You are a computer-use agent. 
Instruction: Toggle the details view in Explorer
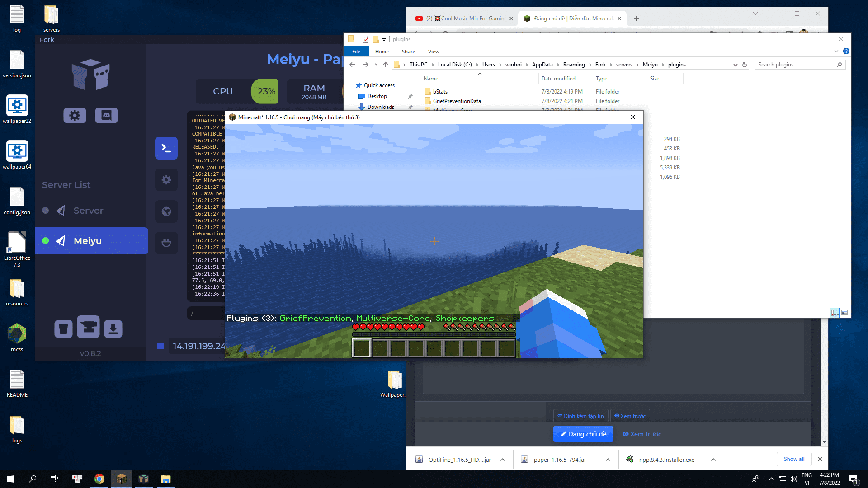[x=835, y=313]
